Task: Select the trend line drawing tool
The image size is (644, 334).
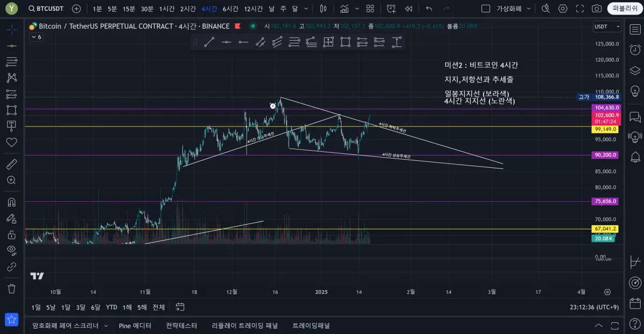Action: tap(209, 42)
